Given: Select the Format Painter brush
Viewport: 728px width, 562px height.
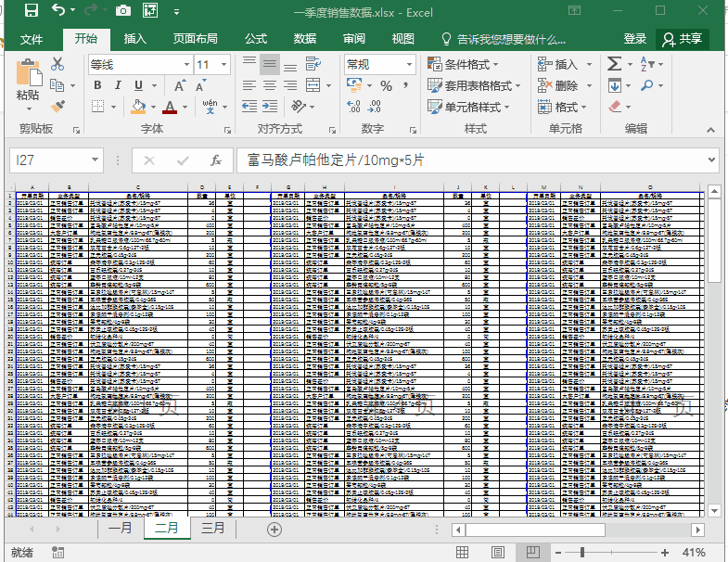Looking at the screenshot, I should click(x=57, y=107).
